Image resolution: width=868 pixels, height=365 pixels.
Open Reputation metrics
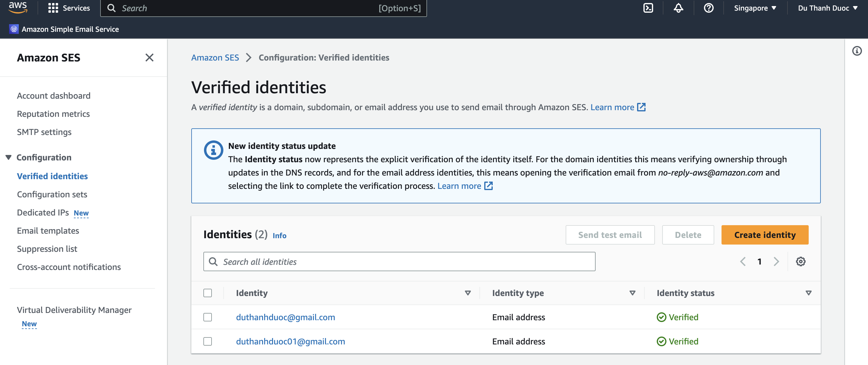point(53,114)
